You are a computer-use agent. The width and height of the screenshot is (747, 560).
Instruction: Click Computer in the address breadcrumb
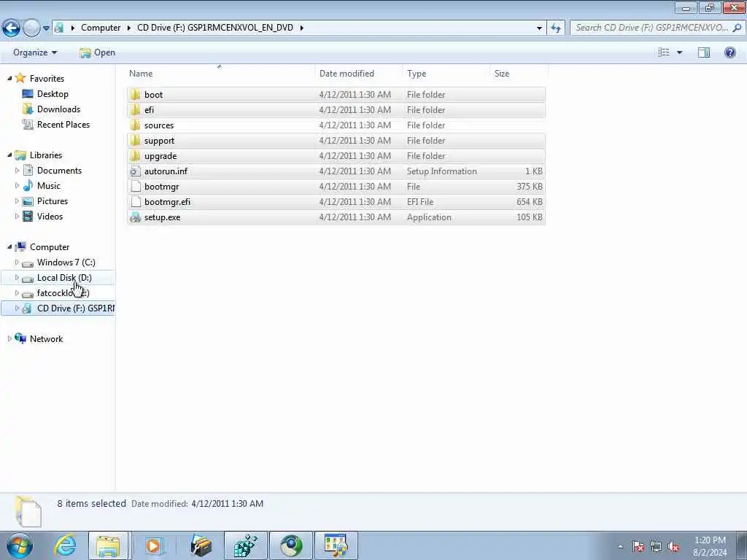pyautogui.click(x=101, y=28)
